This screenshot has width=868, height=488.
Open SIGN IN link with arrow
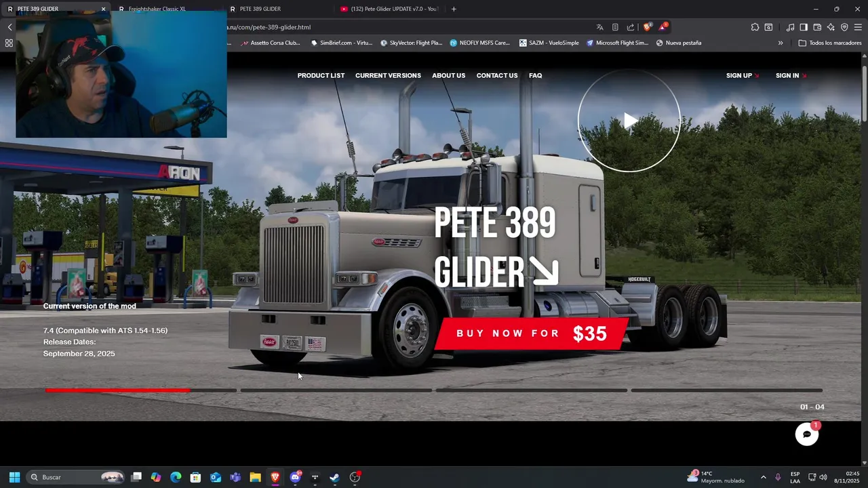point(791,75)
